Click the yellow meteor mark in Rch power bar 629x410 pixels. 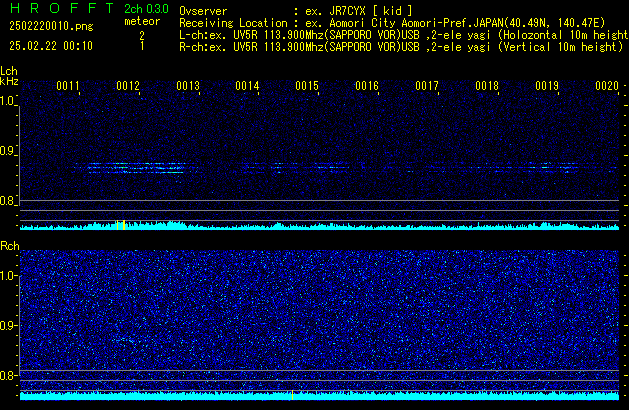pyautogui.click(x=292, y=395)
